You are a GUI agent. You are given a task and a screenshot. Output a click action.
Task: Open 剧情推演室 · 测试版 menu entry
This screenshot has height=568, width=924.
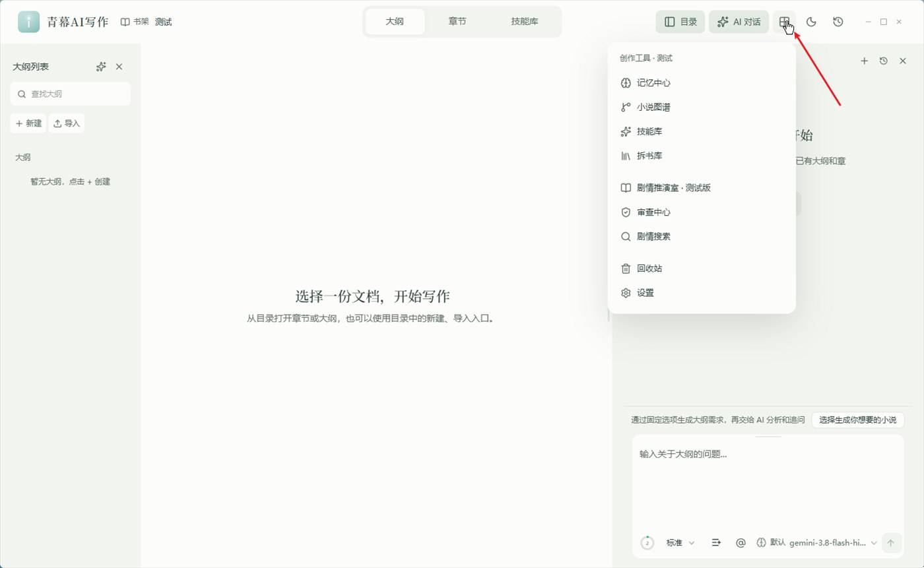702,187
